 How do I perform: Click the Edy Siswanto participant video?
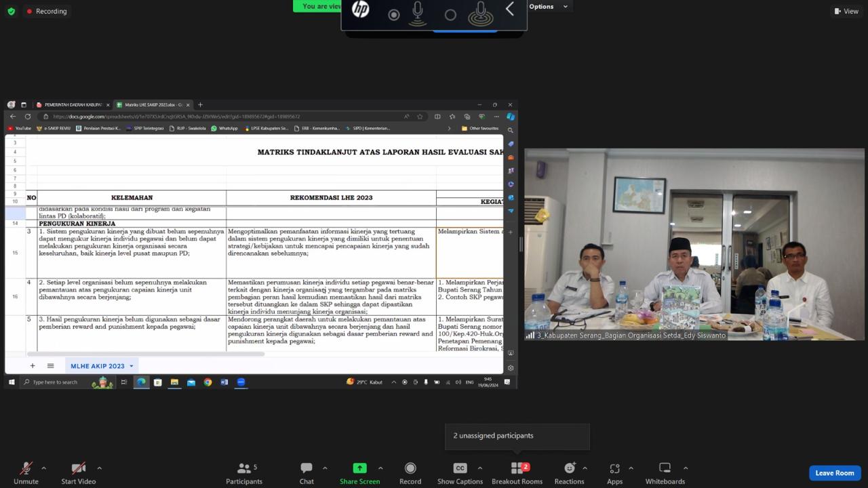694,244
